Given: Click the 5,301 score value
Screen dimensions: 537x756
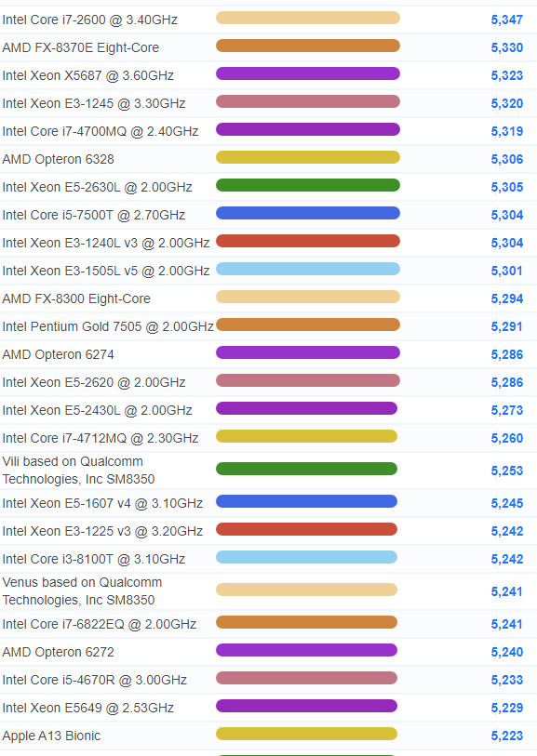Looking at the screenshot, I should (x=506, y=271).
